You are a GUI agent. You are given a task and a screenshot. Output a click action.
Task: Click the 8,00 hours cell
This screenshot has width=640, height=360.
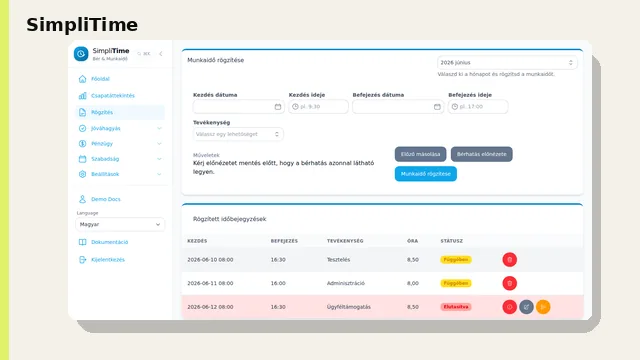pos(413,283)
